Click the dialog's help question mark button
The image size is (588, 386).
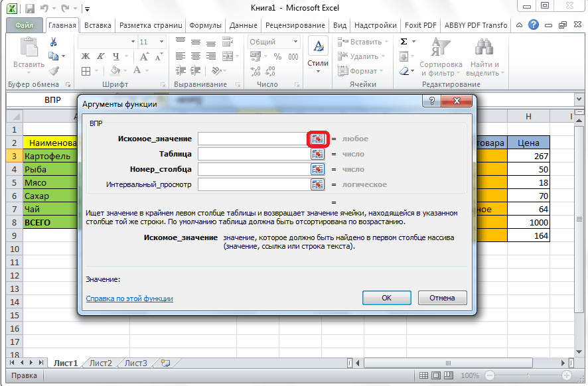coord(432,101)
